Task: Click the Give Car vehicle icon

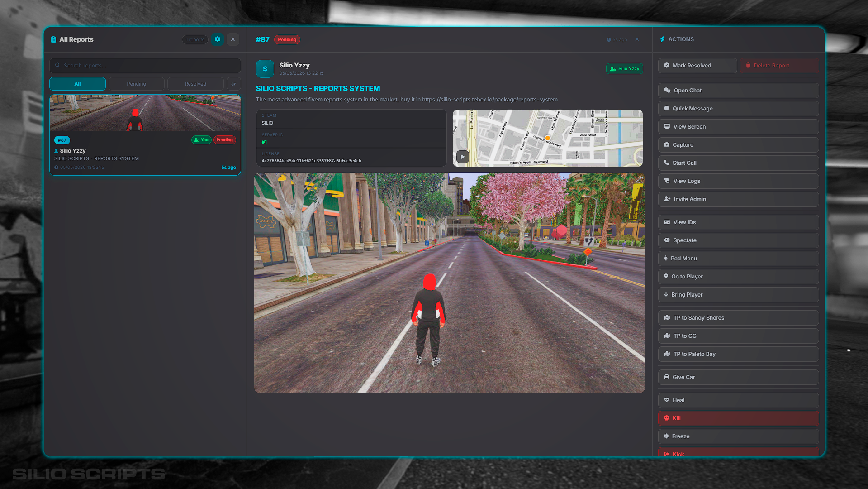Action: tap(667, 377)
